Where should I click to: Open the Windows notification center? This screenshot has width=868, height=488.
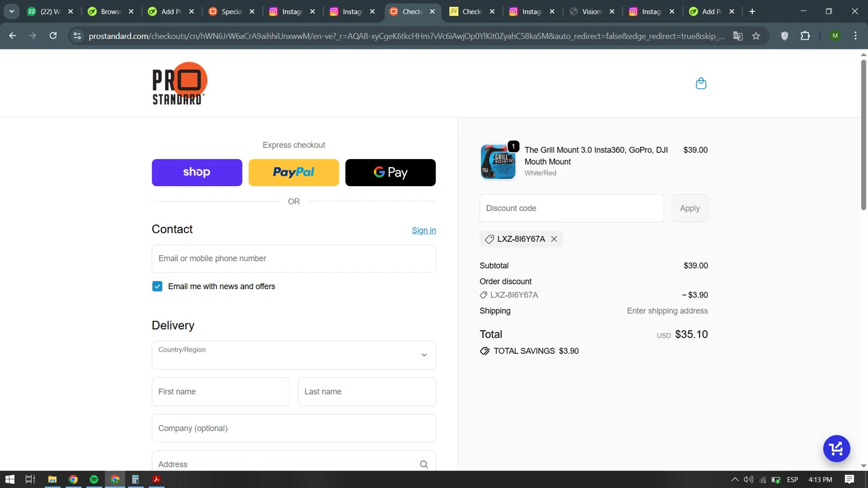(849, 479)
